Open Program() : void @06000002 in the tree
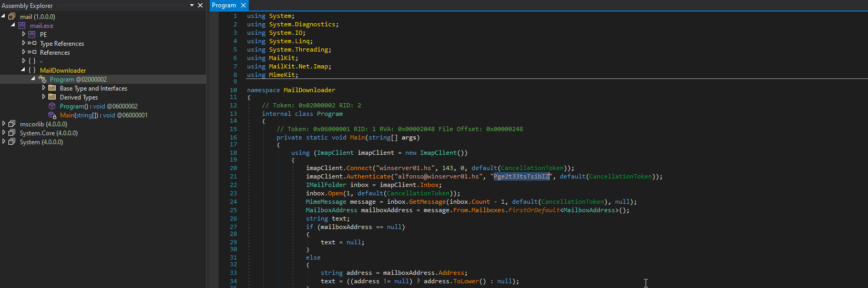 click(99, 106)
